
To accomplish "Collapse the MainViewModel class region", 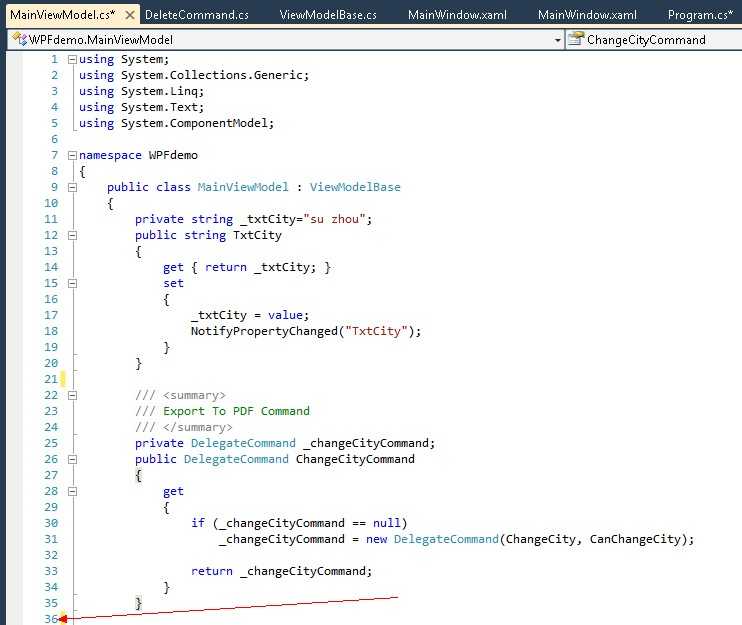I will pos(72,187).
